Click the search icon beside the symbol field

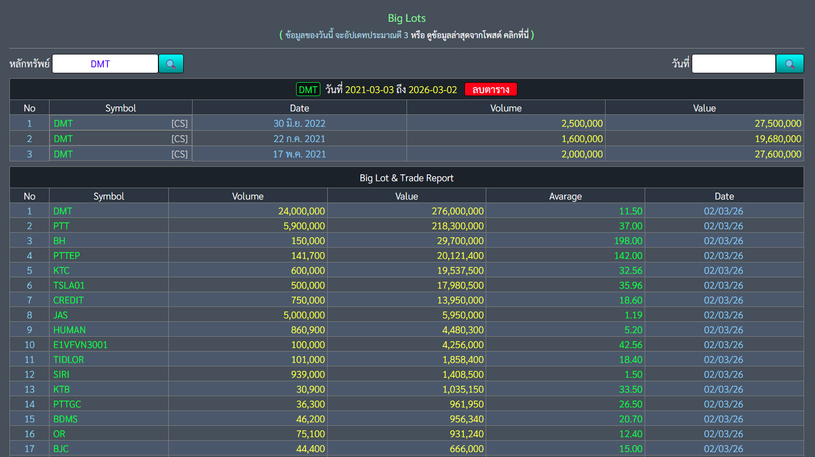point(171,64)
